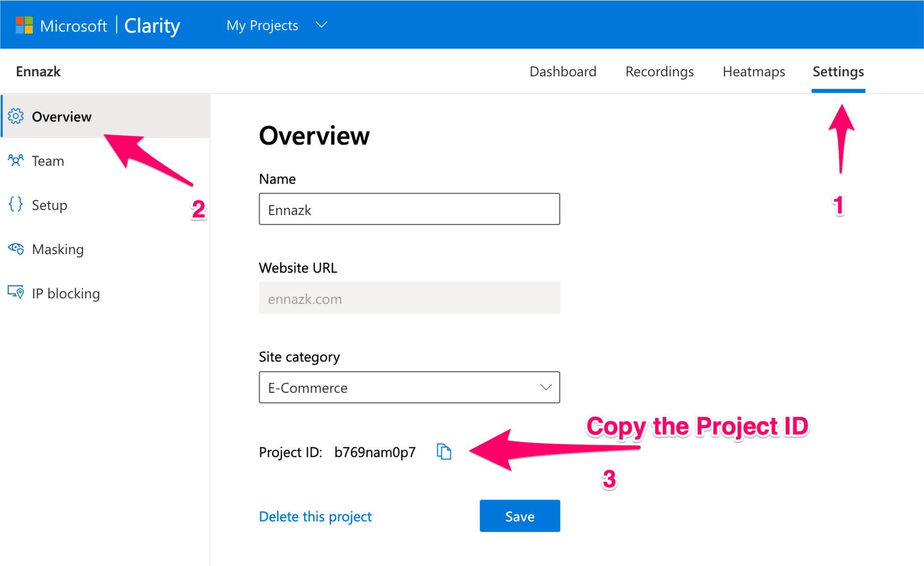Open the Setup settings section
924x566 pixels.
pos(106,204)
